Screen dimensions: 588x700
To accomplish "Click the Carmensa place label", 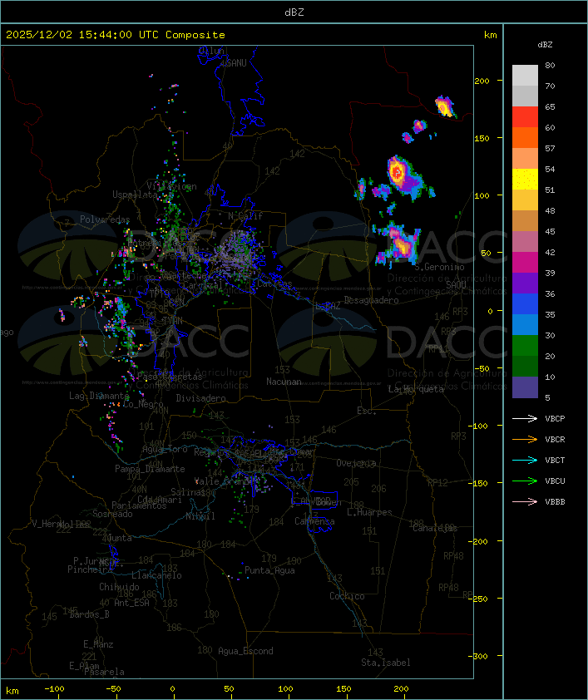I will (314, 521).
